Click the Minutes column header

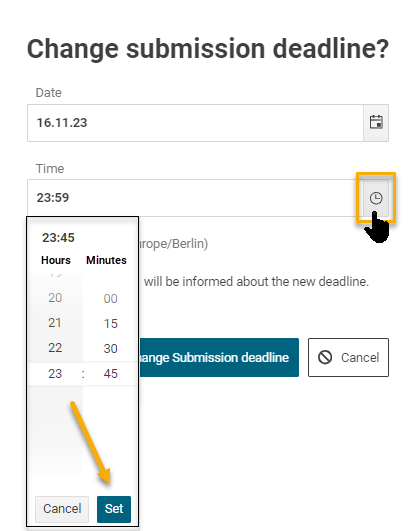(106, 260)
